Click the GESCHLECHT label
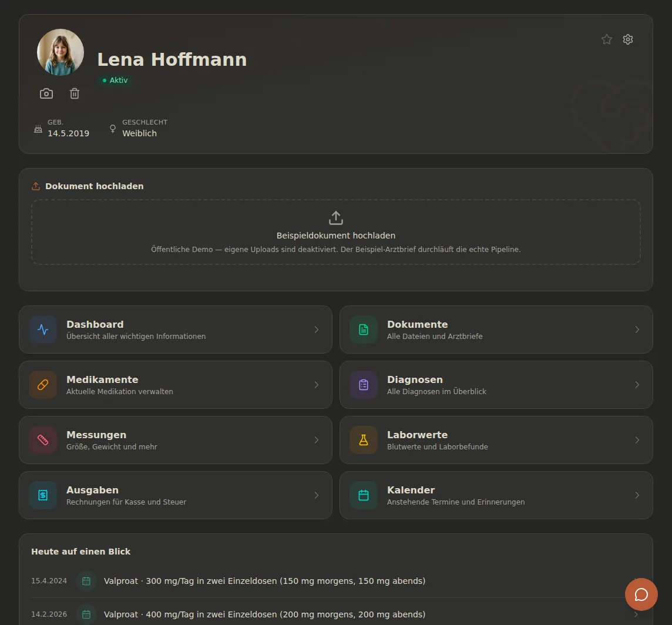The width and height of the screenshot is (672, 625). [x=145, y=122]
